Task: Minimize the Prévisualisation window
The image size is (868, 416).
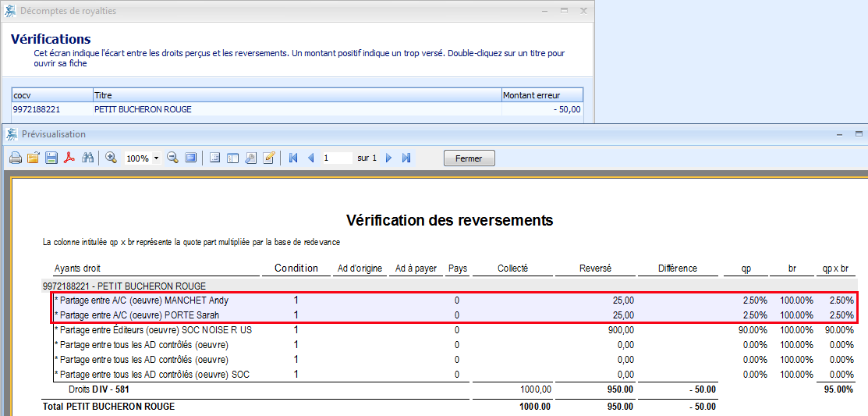Action: [841, 134]
